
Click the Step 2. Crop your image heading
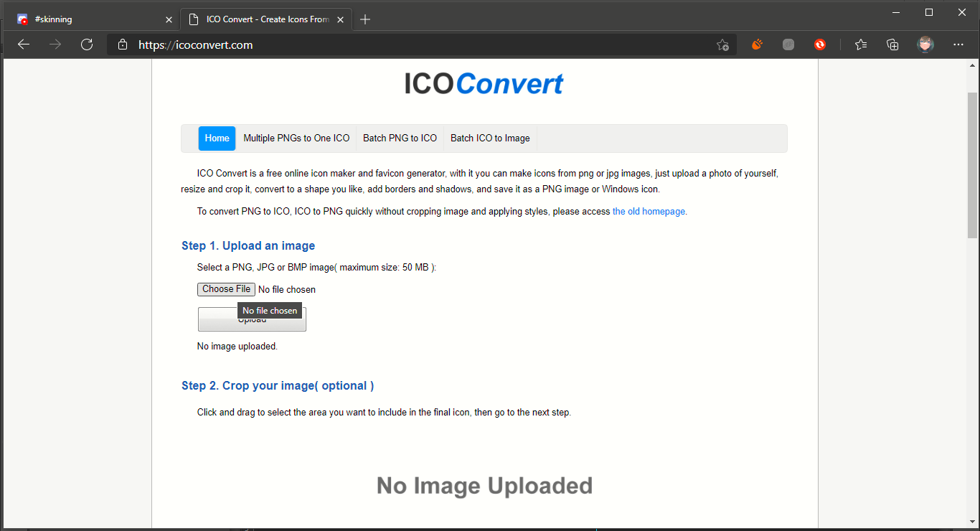(278, 386)
